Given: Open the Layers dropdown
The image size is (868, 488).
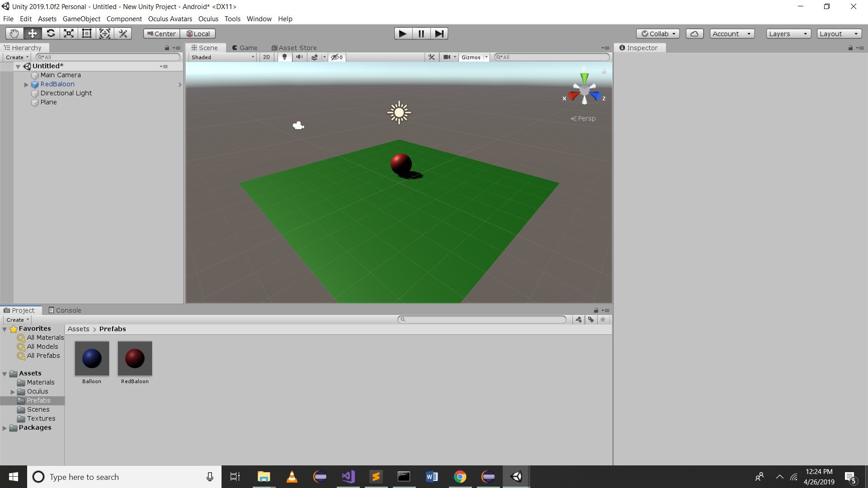Looking at the screenshot, I should 788,34.
